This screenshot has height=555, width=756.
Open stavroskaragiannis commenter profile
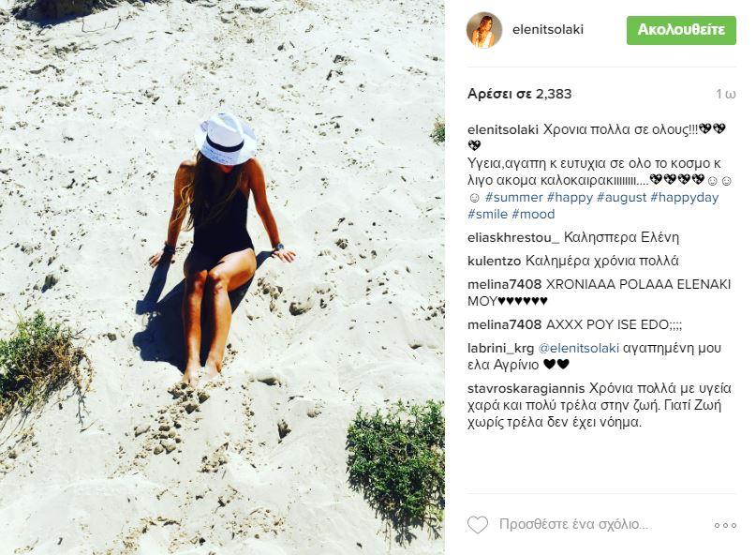pyautogui.click(x=526, y=388)
